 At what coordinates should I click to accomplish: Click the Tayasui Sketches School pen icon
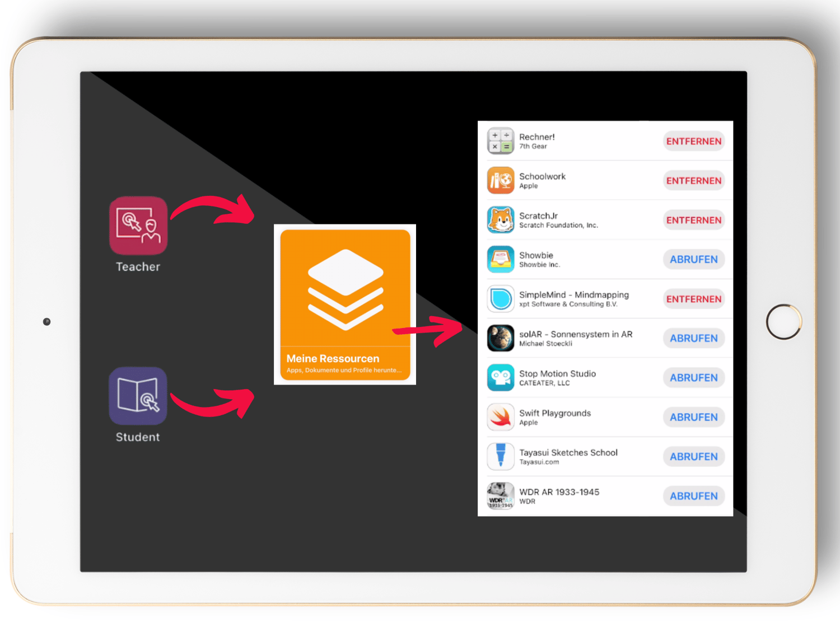click(500, 456)
